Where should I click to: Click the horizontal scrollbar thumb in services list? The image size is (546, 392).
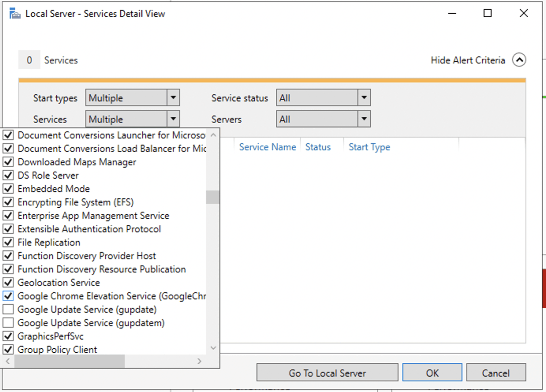click(69, 361)
